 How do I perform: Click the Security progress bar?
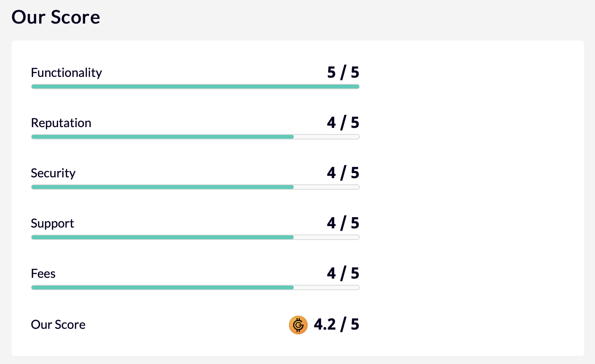point(195,187)
